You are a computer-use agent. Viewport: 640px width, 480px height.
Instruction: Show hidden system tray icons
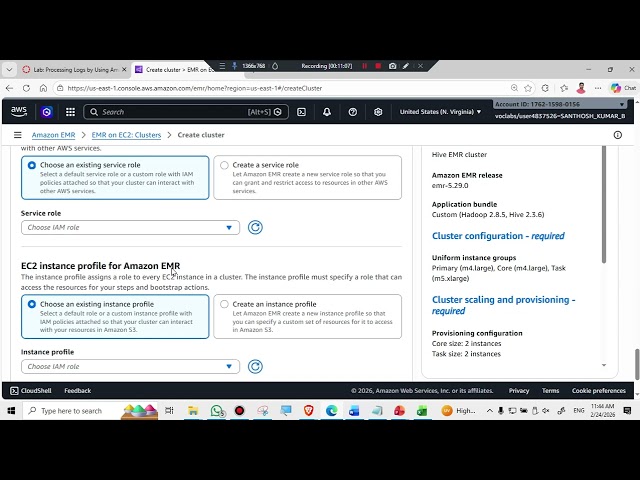pos(489,411)
